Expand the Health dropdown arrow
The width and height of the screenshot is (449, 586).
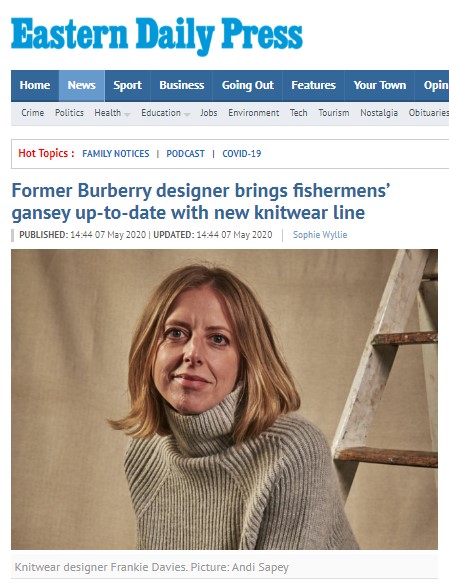127,115
